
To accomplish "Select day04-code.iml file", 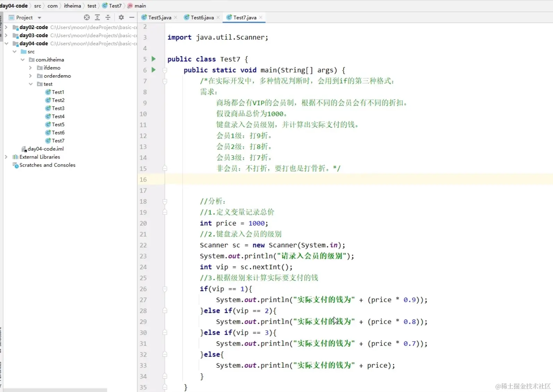I will click(x=42, y=149).
